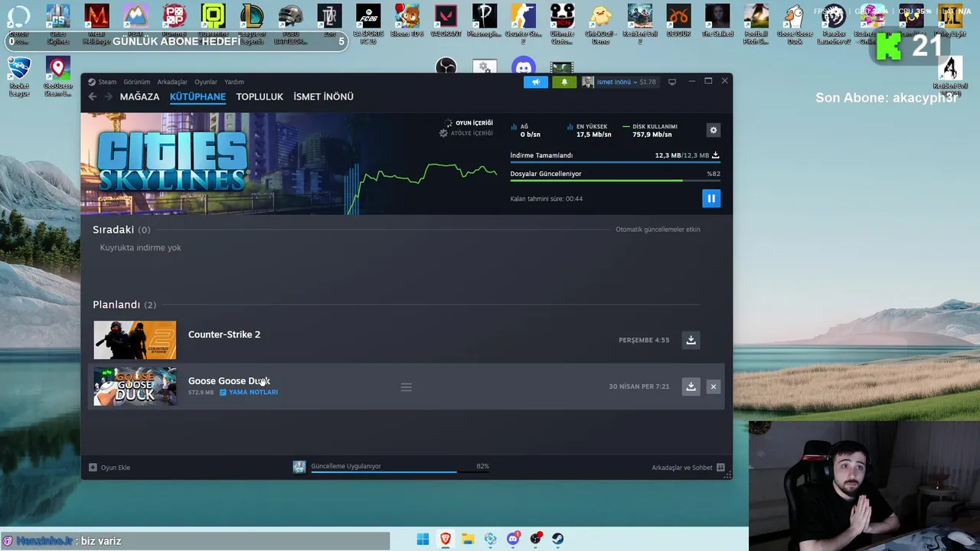The width and height of the screenshot is (980, 551).
Task: Open the GeoGuessr Steam desktop shortcut
Action: click(58, 77)
